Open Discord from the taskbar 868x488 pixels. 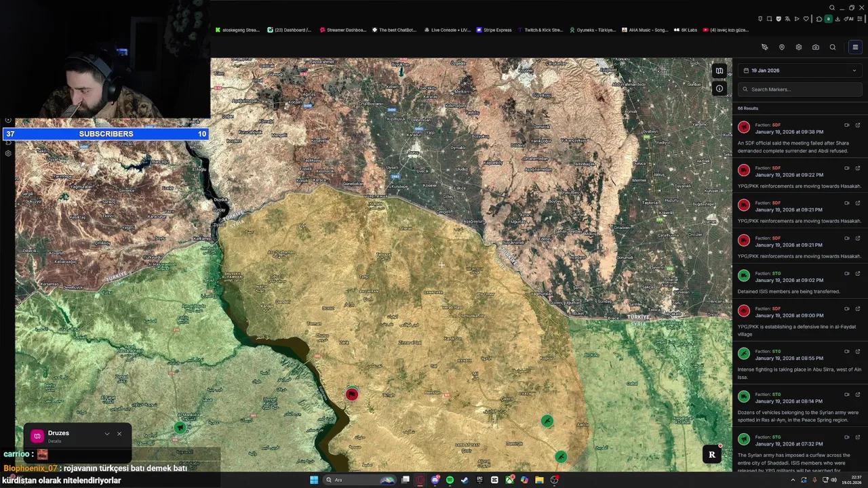tap(435, 480)
